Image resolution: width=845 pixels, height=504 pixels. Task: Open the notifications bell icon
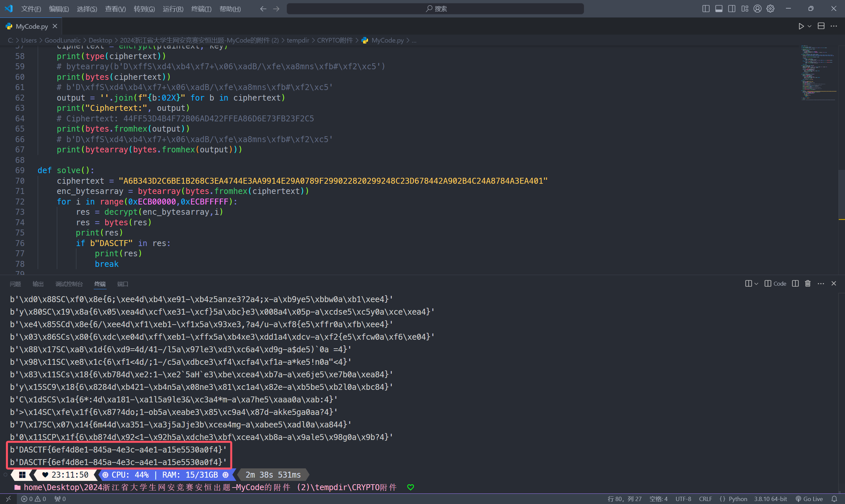tap(834, 499)
